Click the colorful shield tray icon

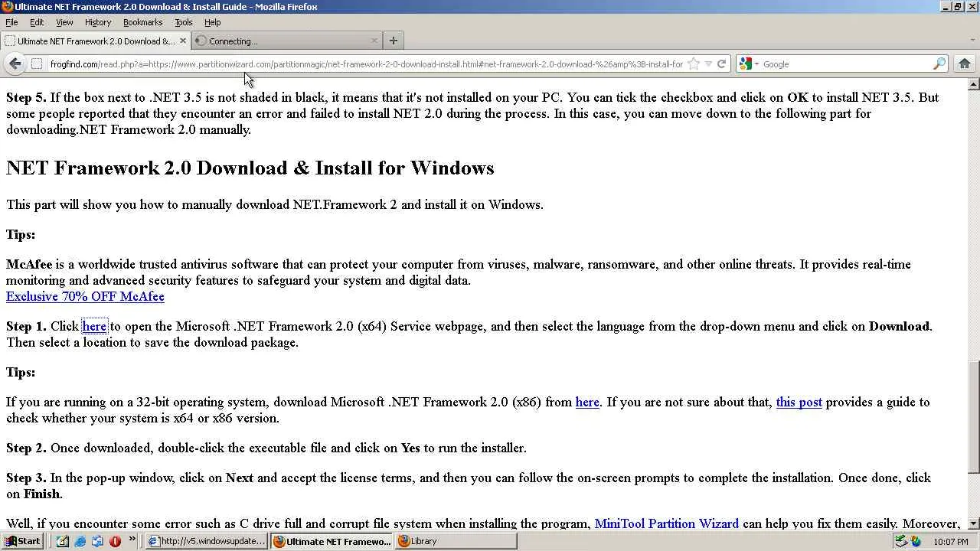(x=916, y=541)
